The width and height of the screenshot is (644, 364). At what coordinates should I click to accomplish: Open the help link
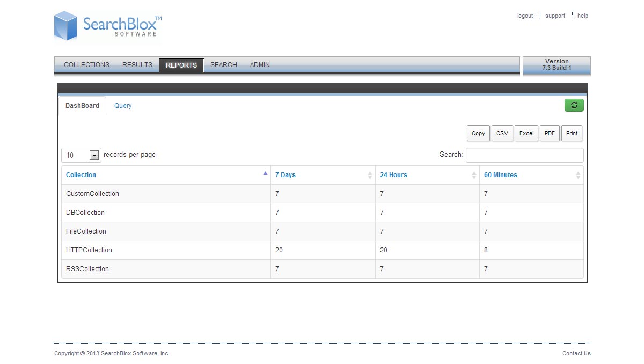click(x=583, y=16)
